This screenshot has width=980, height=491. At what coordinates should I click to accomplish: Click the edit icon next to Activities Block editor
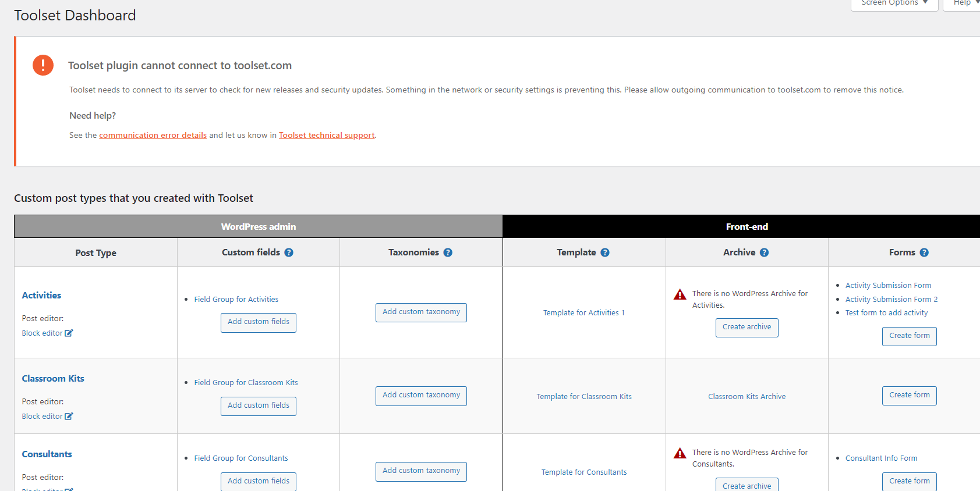[69, 333]
